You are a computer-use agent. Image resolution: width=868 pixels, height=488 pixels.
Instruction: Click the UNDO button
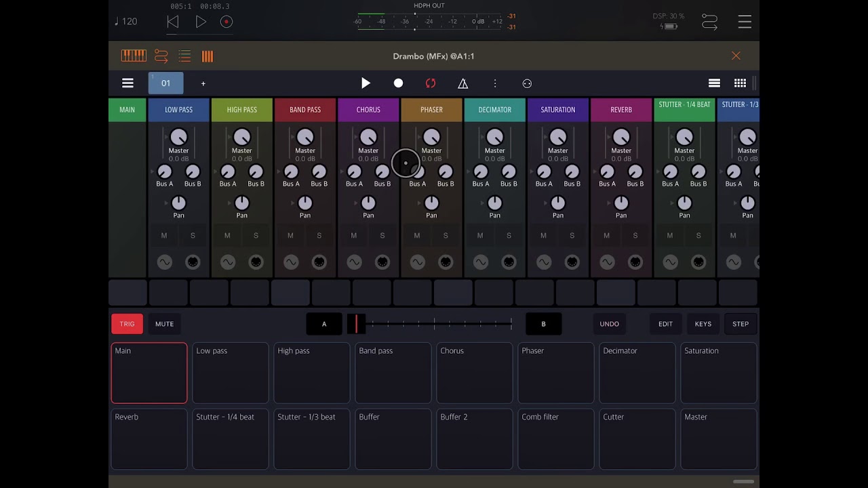(x=610, y=324)
